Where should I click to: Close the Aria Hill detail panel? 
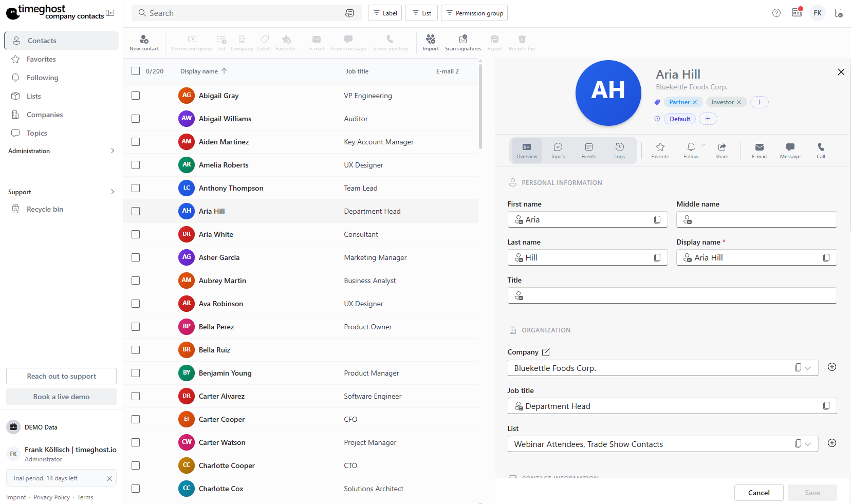click(841, 72)
